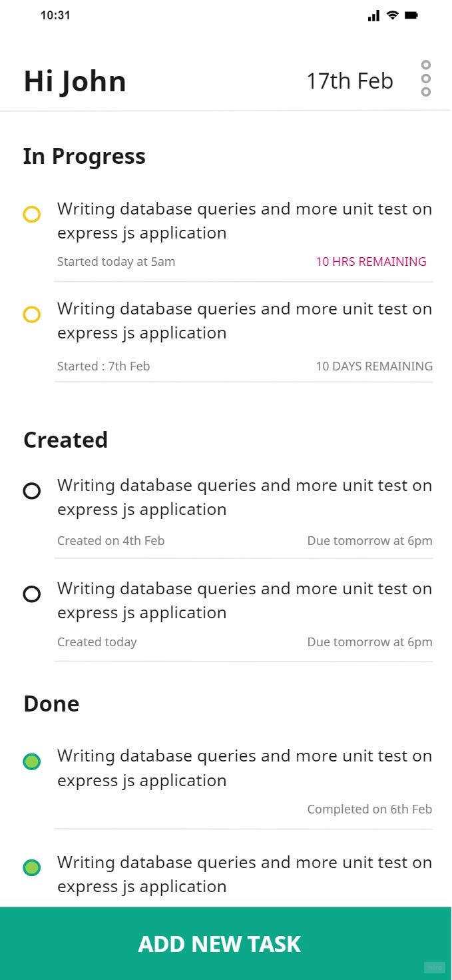Collapse the 'Created' section
The width and height of the screenshot is (452, 980).
coord(65,440)
